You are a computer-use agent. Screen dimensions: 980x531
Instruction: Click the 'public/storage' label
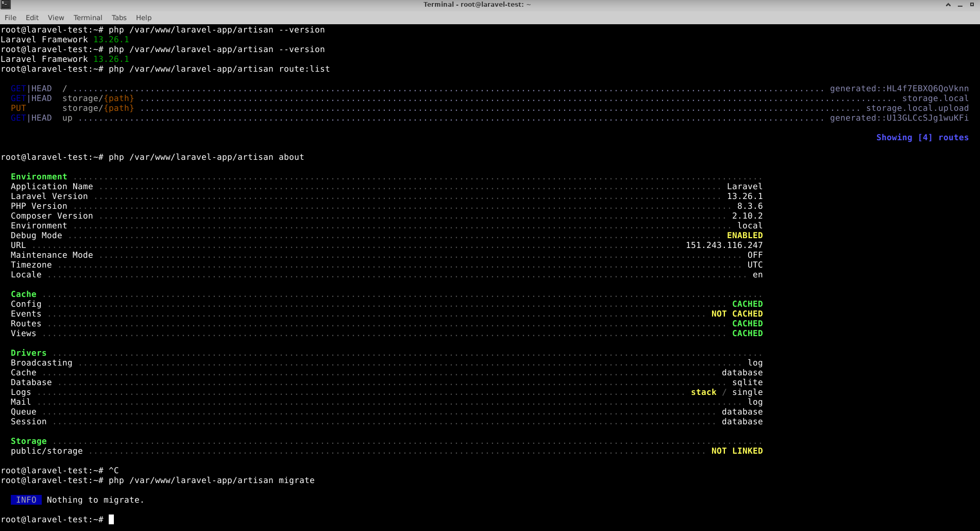point(47,451)
